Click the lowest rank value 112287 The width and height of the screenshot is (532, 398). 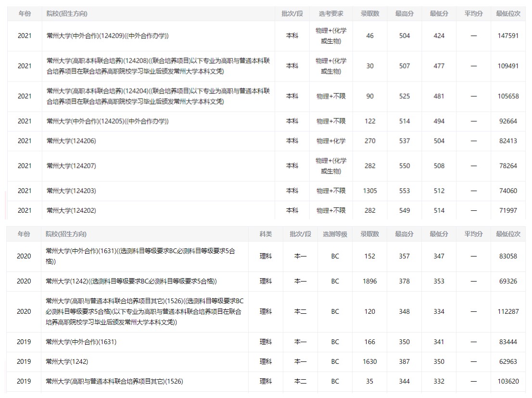508,312
